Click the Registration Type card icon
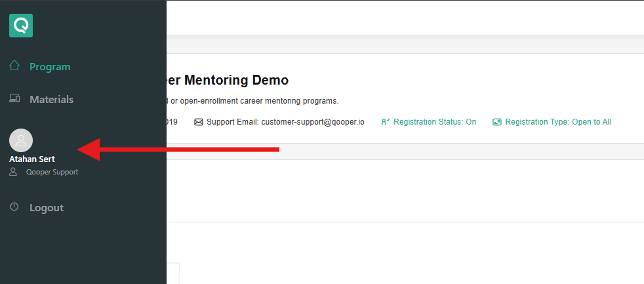Viewport: 644px width, 284px height. (x=497, y=122)
